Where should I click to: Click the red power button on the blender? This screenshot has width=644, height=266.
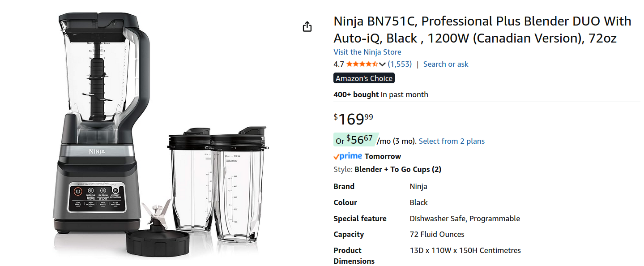click(78, 191)
